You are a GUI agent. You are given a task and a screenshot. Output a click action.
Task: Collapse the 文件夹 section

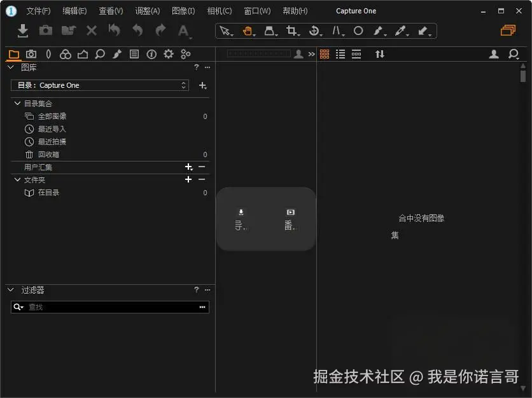[17, 179]
